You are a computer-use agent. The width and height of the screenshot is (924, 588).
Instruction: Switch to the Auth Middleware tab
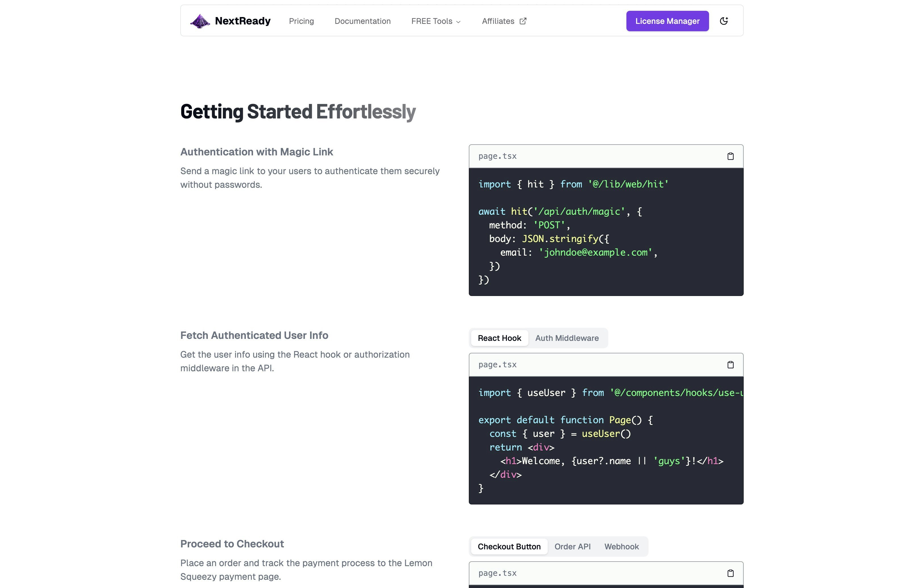566,338
